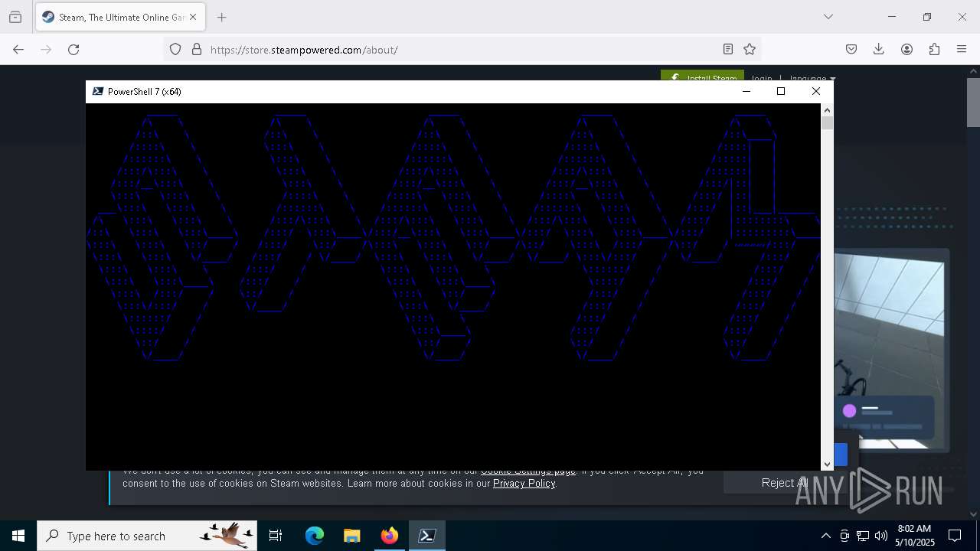The width and height of the screenshot is (980, 551).
Task: Open Firefox downloads panel
Action: click(x=879, y=49)
